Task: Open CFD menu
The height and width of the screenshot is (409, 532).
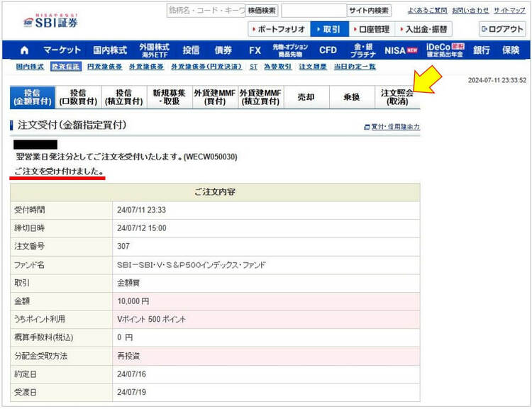Action: point(328,50)
